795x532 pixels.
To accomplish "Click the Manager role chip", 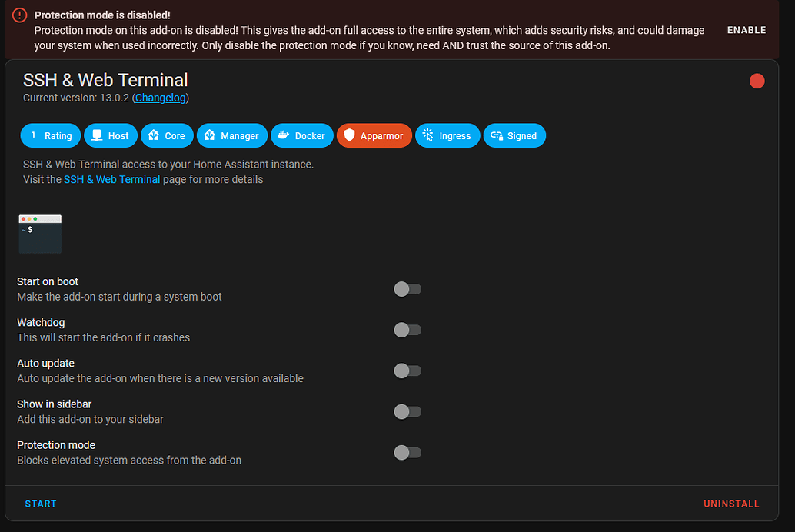I will [x=232, y=136].
